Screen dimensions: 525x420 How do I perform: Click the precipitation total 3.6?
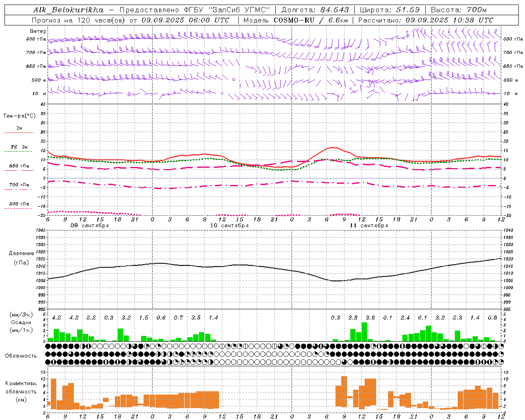point(370,317)
